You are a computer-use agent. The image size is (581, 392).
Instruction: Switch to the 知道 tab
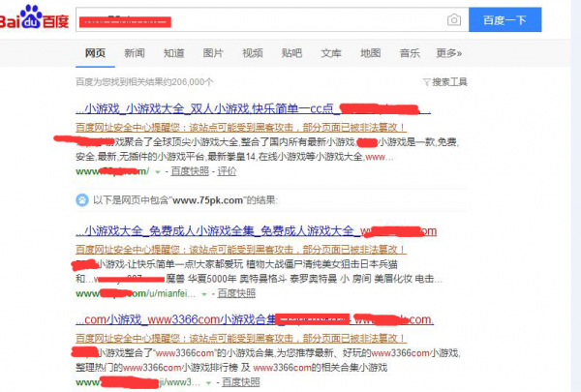tap(173, 53)
